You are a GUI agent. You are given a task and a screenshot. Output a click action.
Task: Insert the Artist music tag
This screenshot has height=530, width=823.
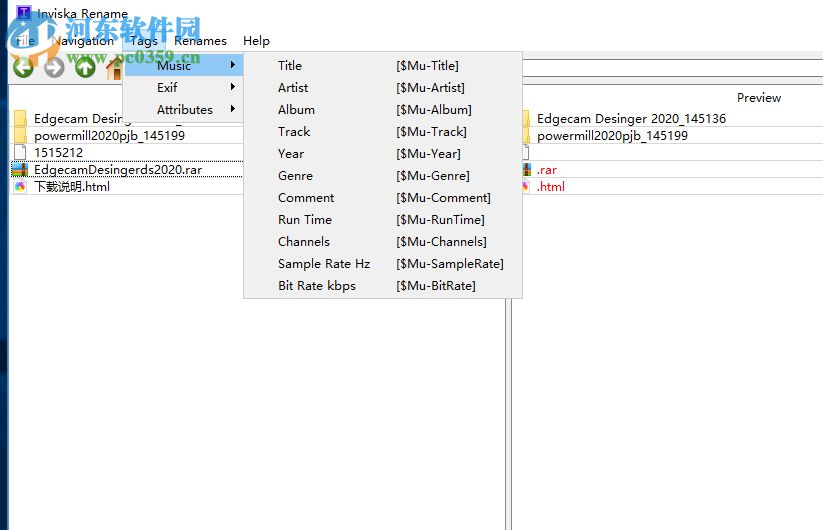(383, 87)
